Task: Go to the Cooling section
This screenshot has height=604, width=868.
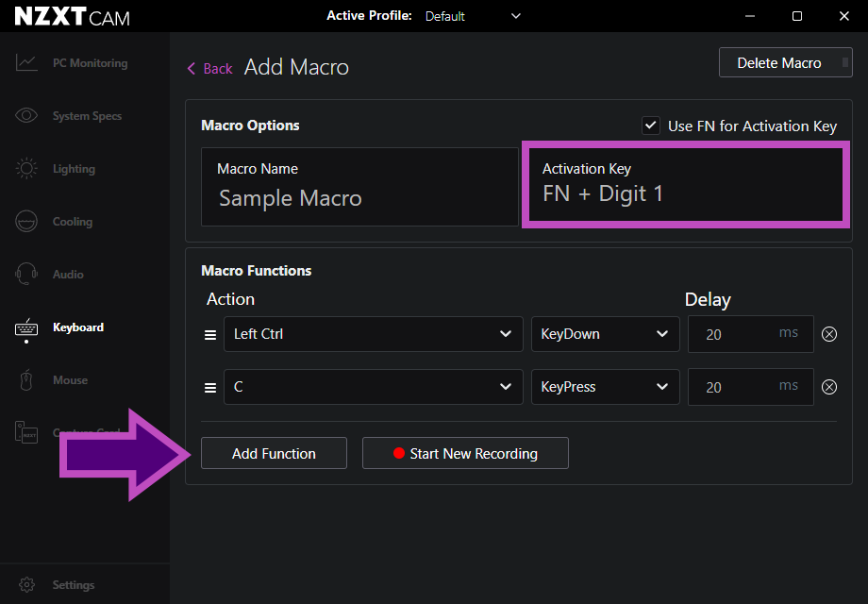Action: point(71,221)
